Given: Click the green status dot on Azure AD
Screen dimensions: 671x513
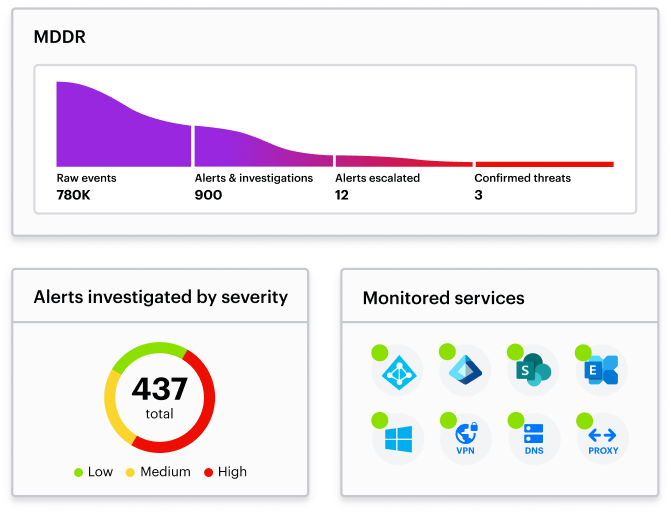Looking at the screenshot, I should 380,353.
